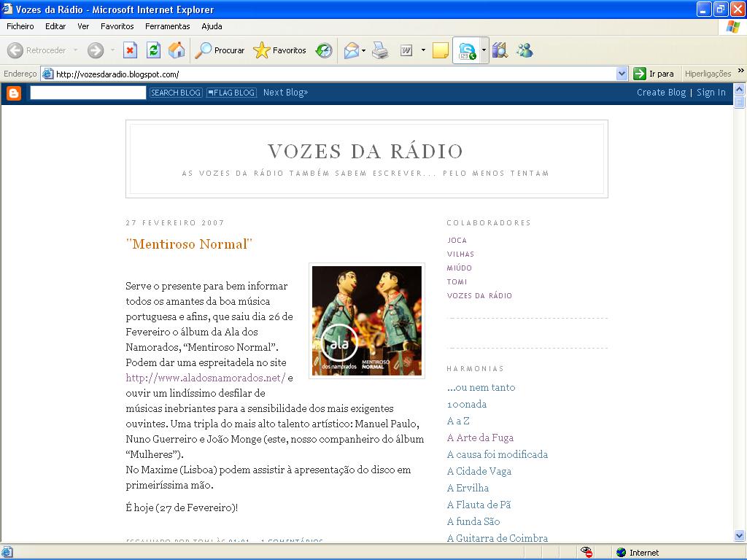
Task: Click the Sign In link
Action: pyautogui.click(x=711, y=93)
